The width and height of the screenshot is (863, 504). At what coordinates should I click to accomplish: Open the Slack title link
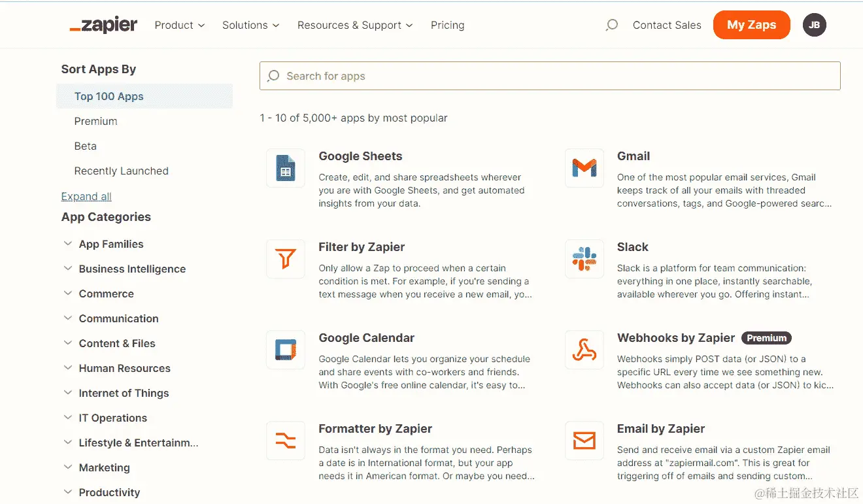tap(633, 247)
